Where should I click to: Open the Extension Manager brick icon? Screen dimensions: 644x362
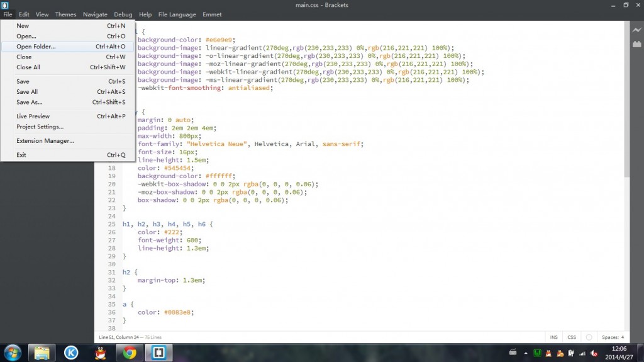click(636, 44)
